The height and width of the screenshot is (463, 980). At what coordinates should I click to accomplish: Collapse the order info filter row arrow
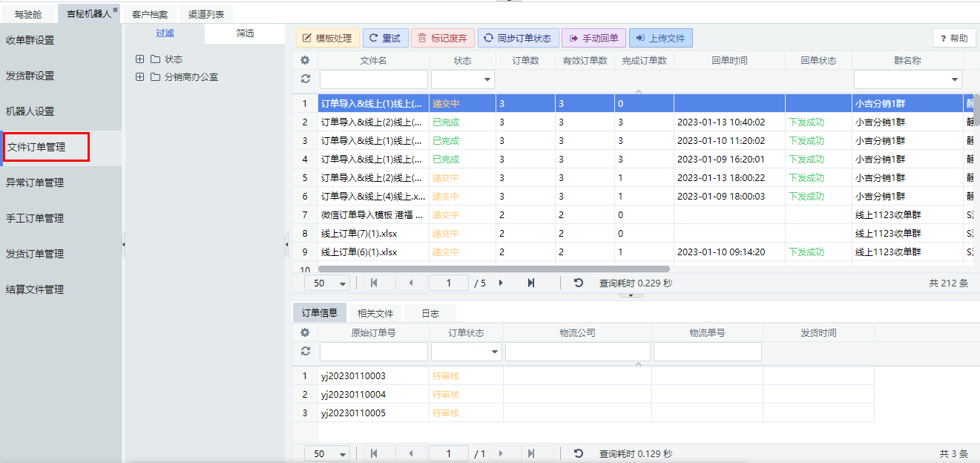(x=639, y=364)
